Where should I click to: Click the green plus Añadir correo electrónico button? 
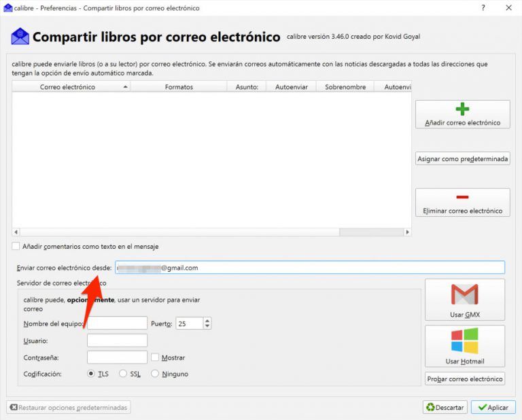462,114
